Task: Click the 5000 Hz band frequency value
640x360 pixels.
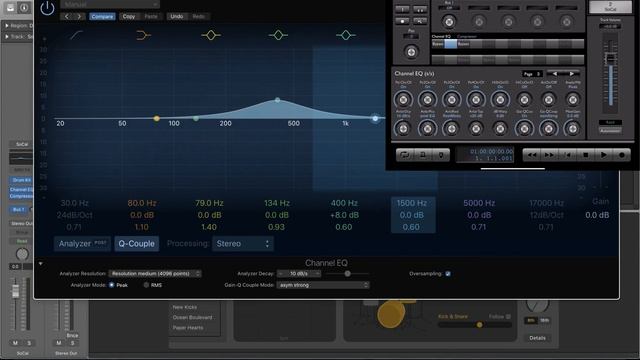Action: pyautogui.click(x=479, y=203)
